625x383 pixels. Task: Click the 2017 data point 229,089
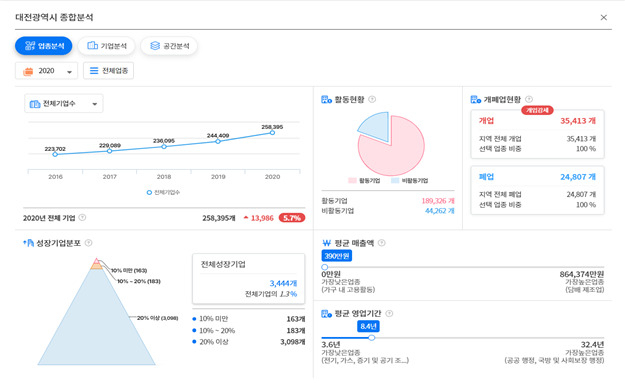click(x=110, y=151)
